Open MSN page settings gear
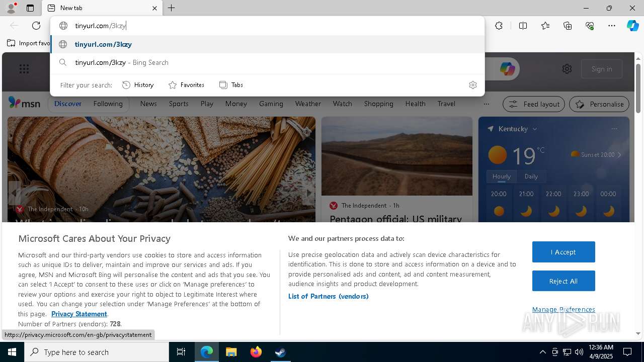The height and width of the screenshot is (362, 644). tap(567, 69)
